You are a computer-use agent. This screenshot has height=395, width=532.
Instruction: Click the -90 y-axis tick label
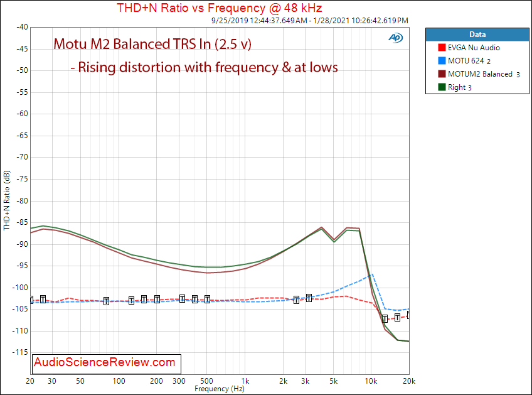23,244
